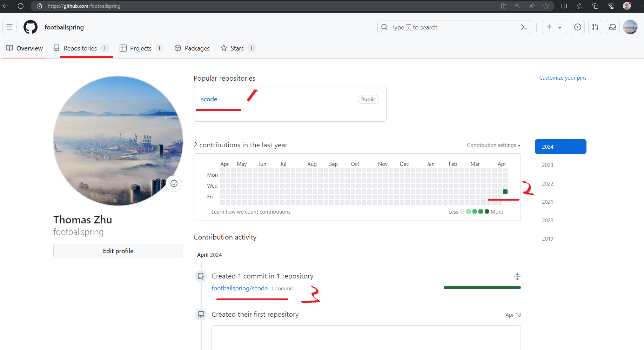Image resolution: width=644 pixels, height=350 pixels.
Task: Click the darkest green square in the contribution legend
Action: click(487, 211)
